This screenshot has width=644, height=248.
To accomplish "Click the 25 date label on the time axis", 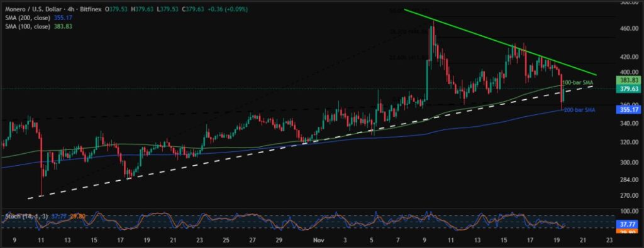I will pyautogui.click(x=226, y=241).
